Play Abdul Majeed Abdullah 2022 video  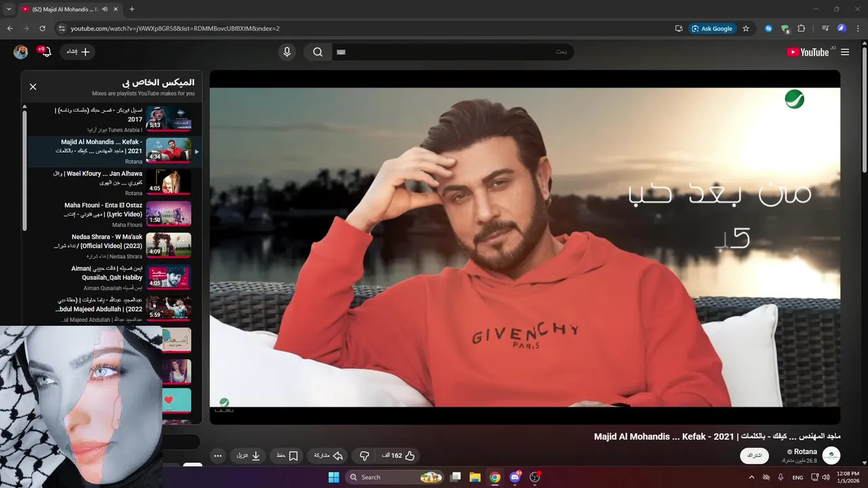pos(114,309)
